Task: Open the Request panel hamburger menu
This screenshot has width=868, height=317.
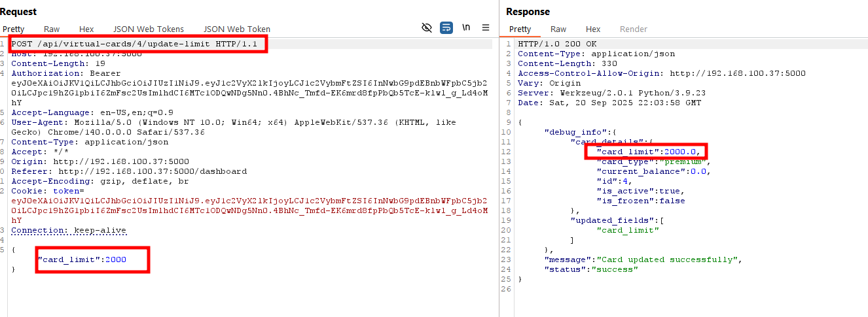Action: pyautogui.click(x=486, y=27)
